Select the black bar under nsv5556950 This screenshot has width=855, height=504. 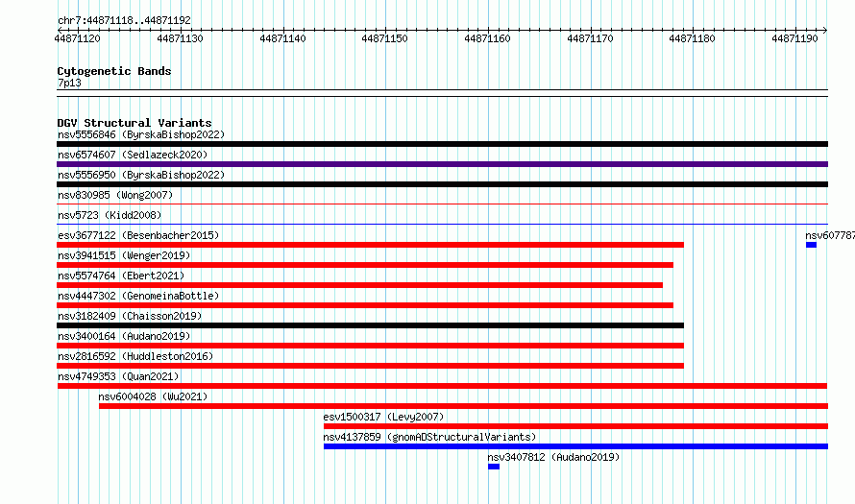coord(442,184)
